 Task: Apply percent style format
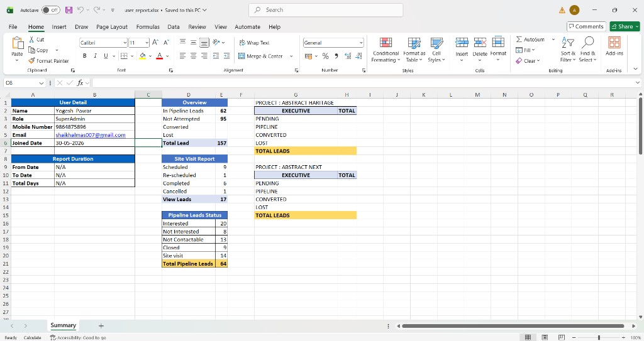(325, 56)
